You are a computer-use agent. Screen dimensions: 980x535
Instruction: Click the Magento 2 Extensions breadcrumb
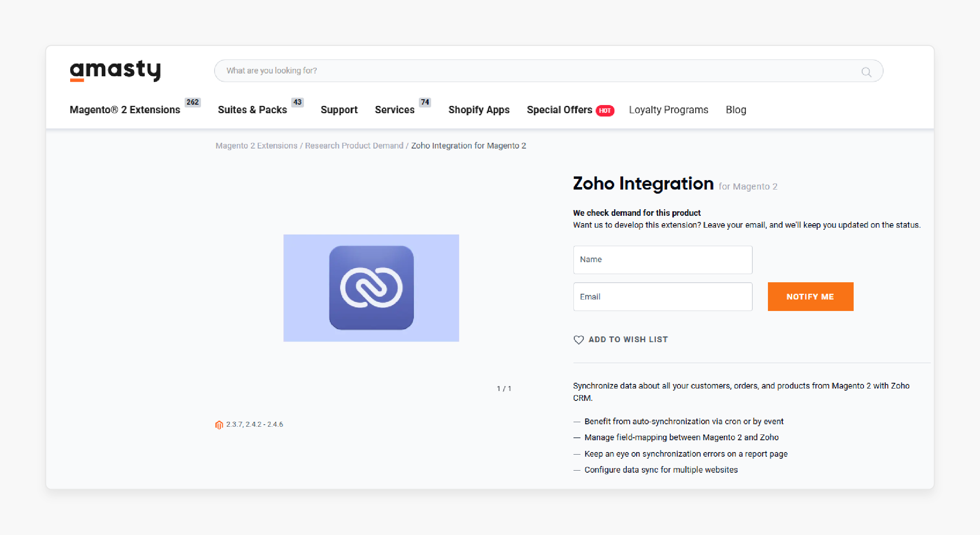(x=256, y=146)
